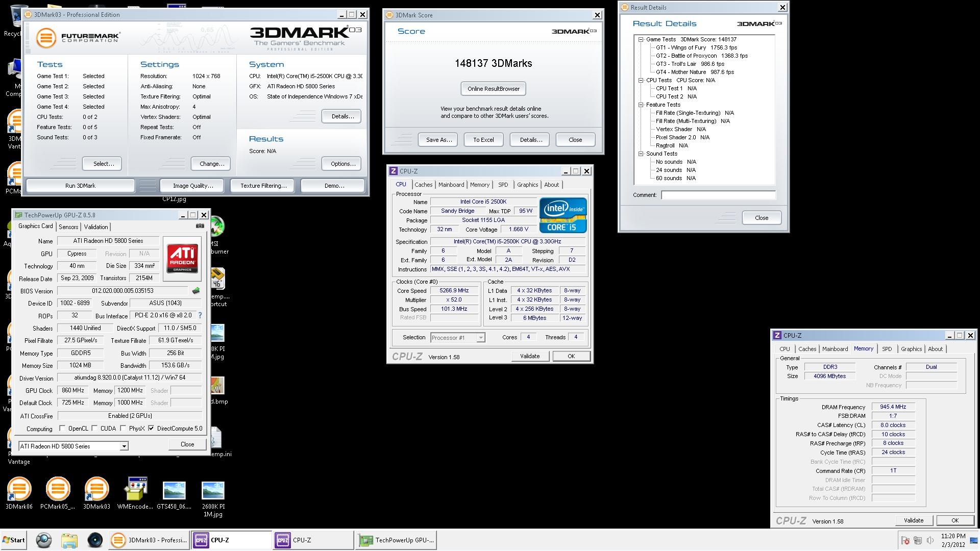980x551 pixels.
Task: Click the Intel Core i5 logo in CPU-Z
Action: coord(563,215)
